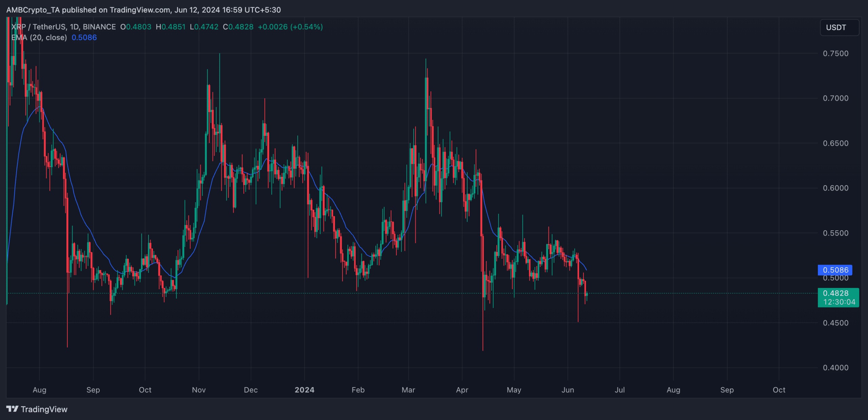Click the 0.6500 price axis label
868x420 pixels.
click(x=835, y=143)
